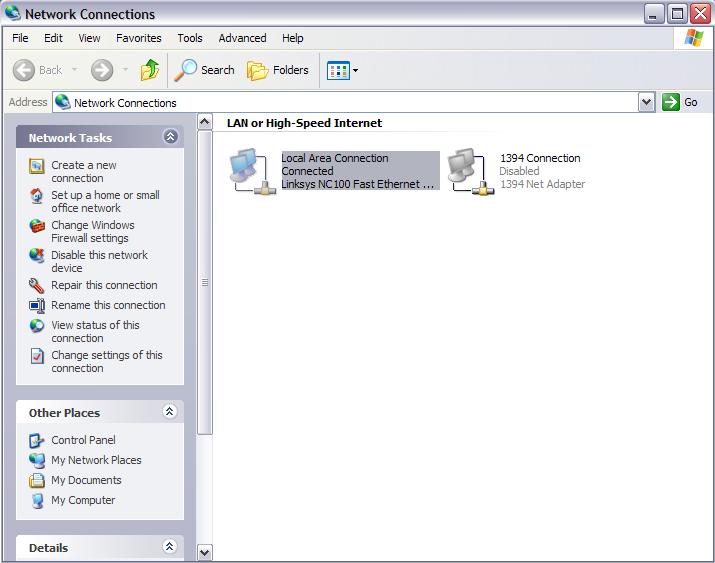Open My Documents link
The height and width of the screenshot is (563, 715).
click(x=86, y=480)
